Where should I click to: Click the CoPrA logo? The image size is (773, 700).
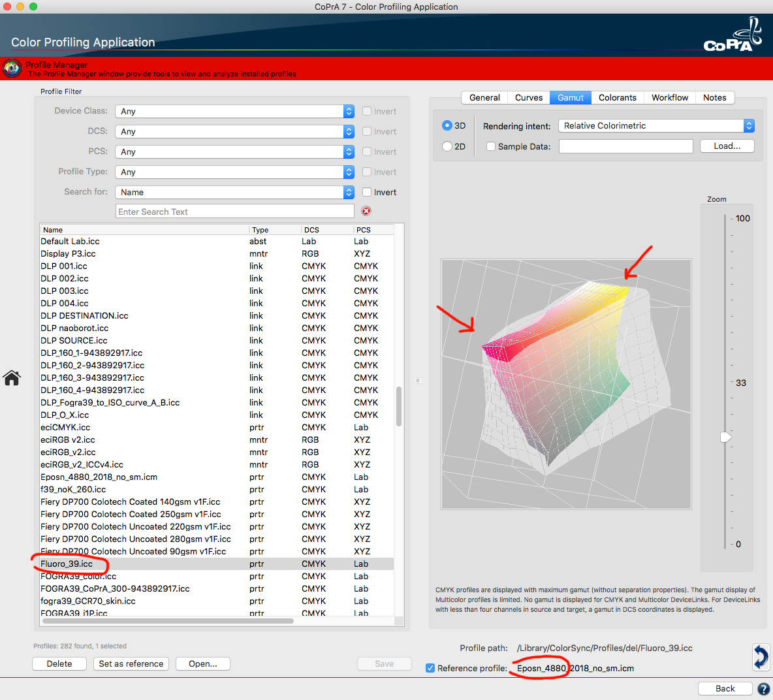(733, 35)
